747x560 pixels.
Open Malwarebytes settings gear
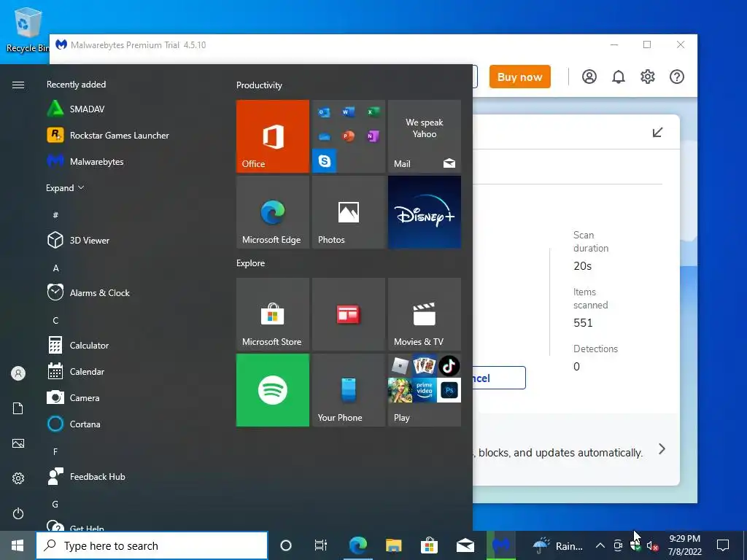click(648, 77)
